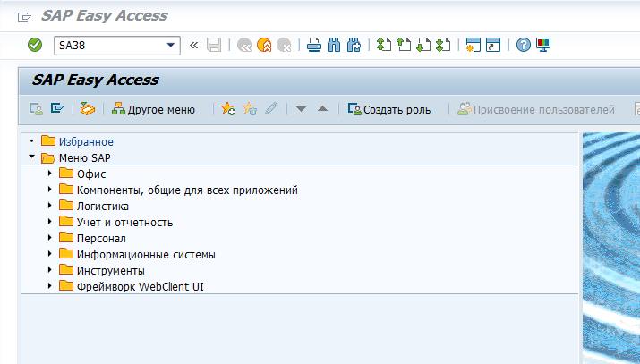
Task: Click the Print icon in toolbar
Action: (x=313, y=45)
